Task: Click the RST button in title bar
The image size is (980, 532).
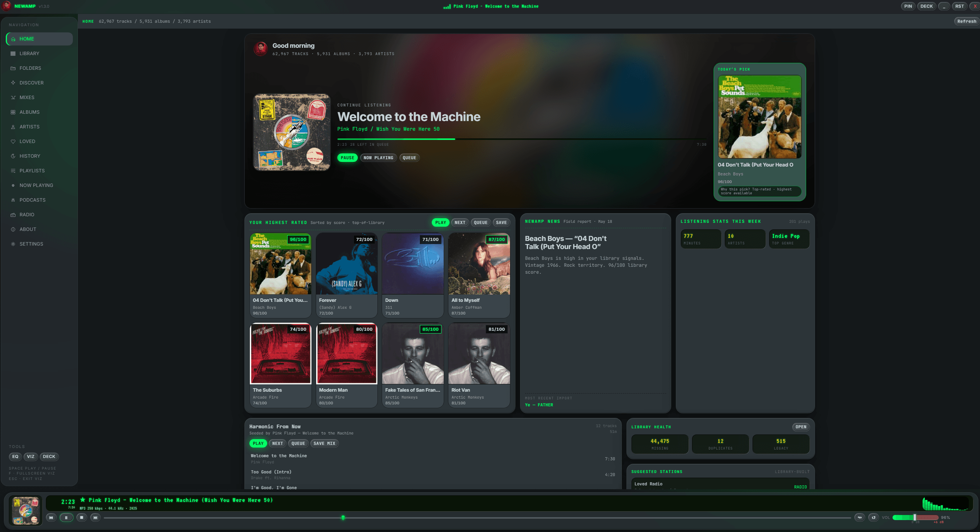Action: tap(960, 6)
